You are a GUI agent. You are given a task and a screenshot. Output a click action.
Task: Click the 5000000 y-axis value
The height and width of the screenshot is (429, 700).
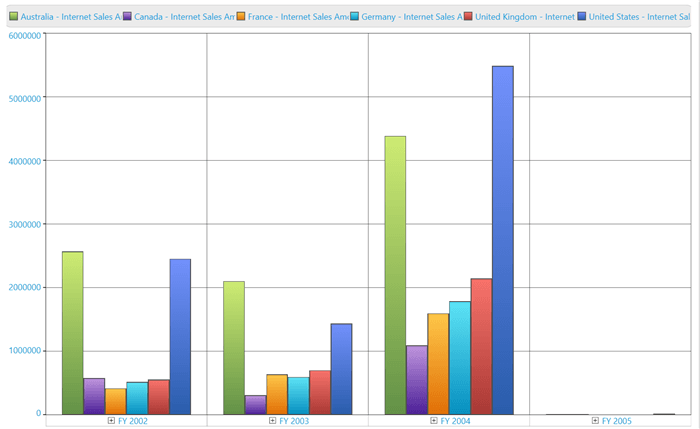click(x=25, y=98)
